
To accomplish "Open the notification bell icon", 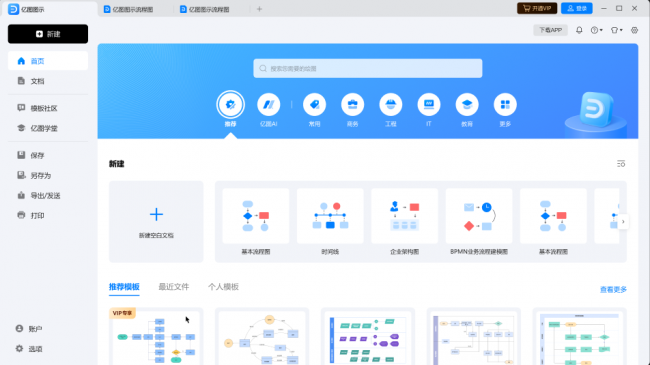I will click(579, 30).
